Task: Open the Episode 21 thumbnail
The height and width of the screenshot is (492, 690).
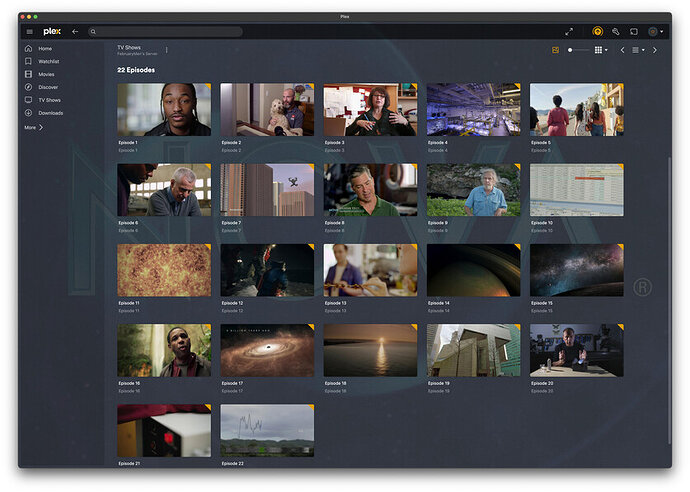Action: [164, 430]
